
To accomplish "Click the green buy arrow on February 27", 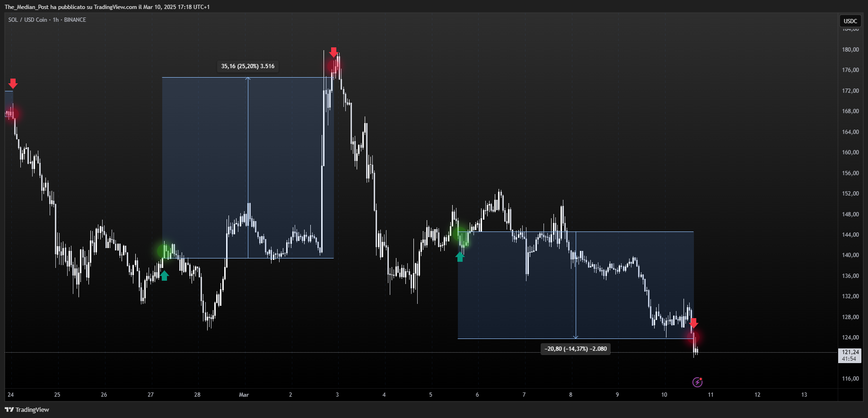I will (164, 276).
